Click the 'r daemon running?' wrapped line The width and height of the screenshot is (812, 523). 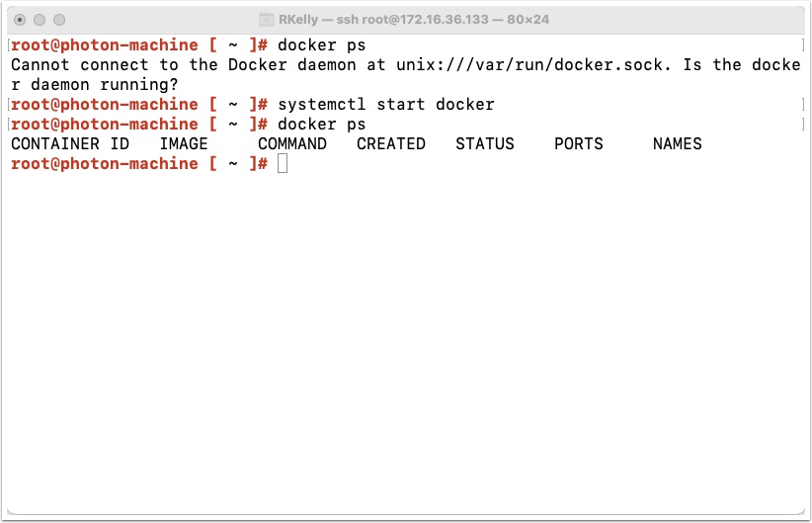[x=94, y=84]
